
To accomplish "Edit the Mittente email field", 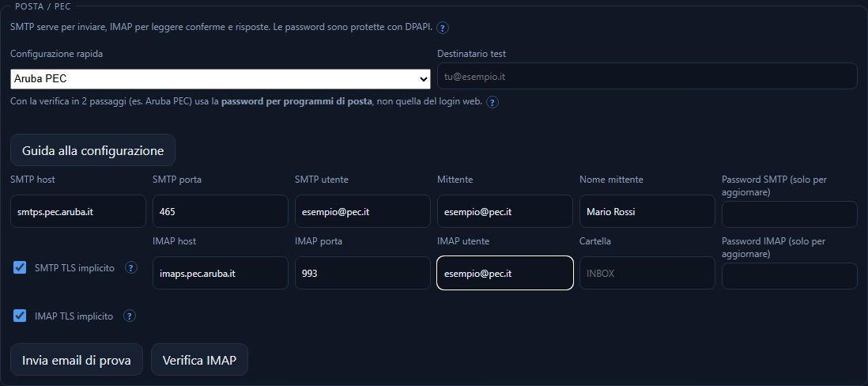I will pyautogui.click(x=505, y=211).
